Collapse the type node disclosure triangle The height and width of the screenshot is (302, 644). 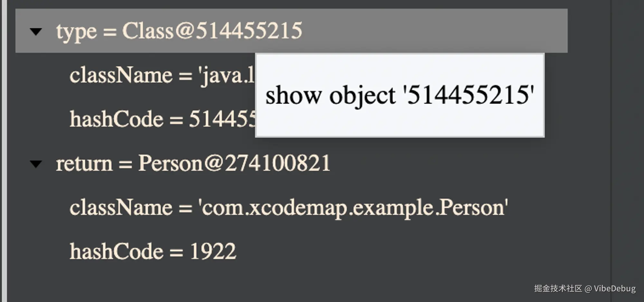coord(36,32)
